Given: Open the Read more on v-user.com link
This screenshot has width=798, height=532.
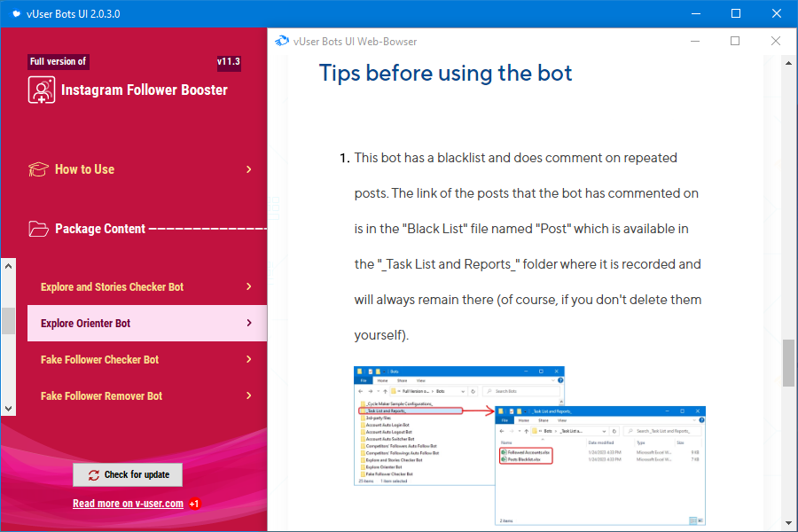Looking at the screenshot, I should click(x=128, y=504).
